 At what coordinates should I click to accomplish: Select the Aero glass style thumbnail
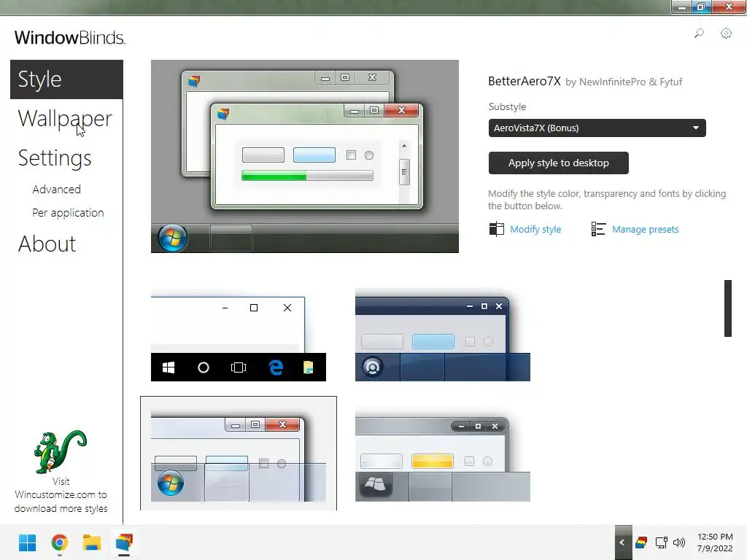(239, 453)
